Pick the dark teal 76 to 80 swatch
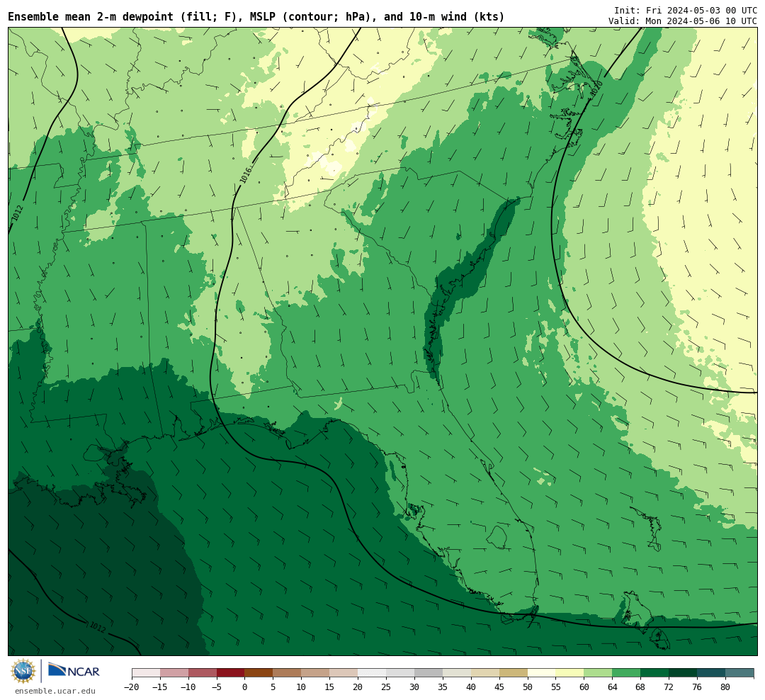The width and height of the screenshot is (765, 700). pyautogui.click(x=711, y=672)
